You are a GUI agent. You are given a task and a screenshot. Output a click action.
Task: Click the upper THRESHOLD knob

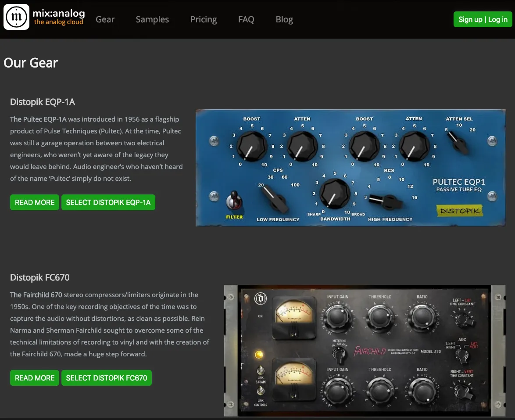(x=380, y=317)
